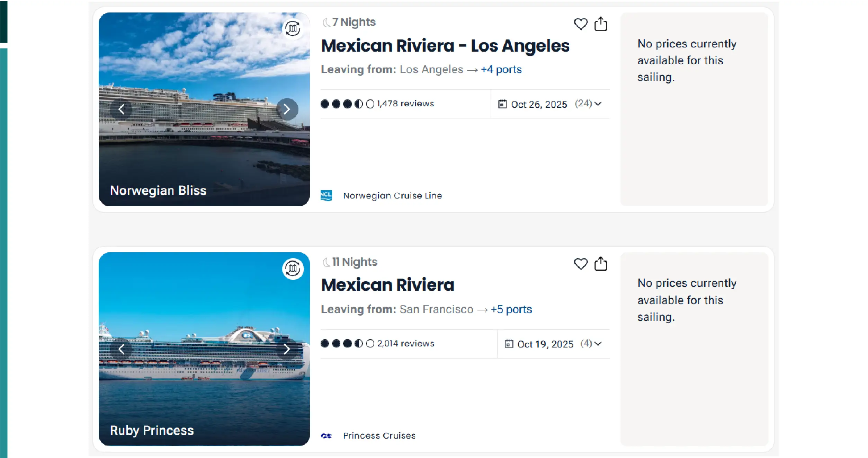Click the +5 ports link
This screenshot has height=458, width=868.
pos(511,309)
